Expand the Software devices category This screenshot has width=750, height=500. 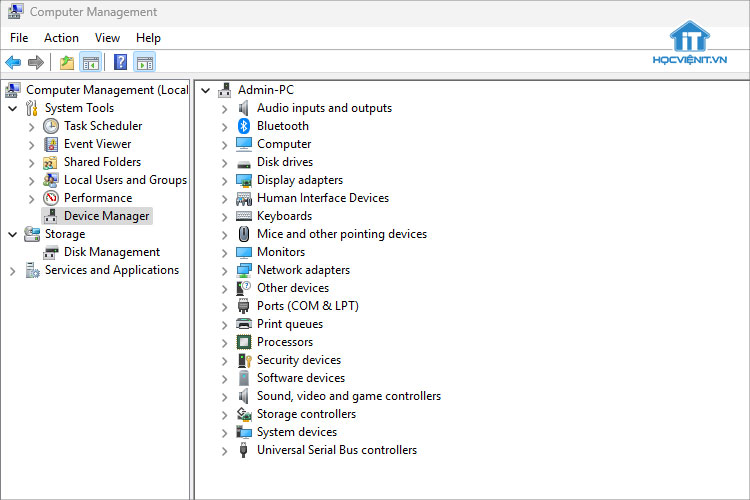[x=225, y=379]
